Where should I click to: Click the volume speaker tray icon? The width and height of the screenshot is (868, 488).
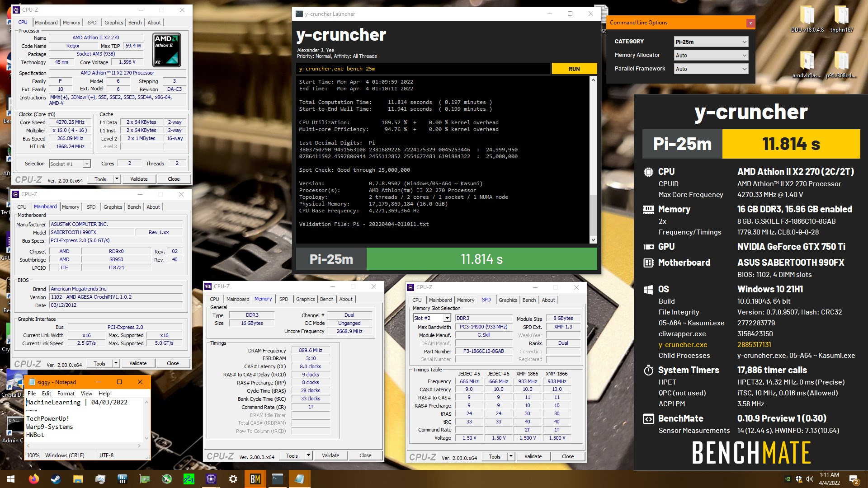pyautogui.click(x=809, y=479)
